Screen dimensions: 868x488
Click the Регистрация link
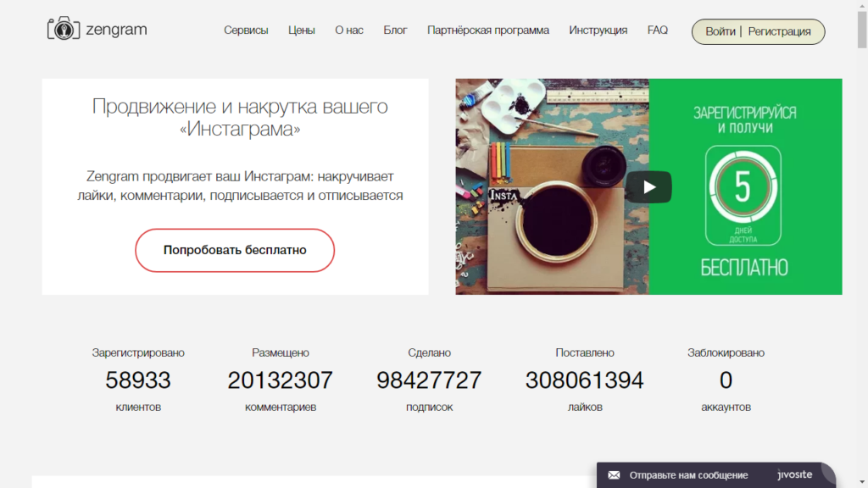(780, 31)
